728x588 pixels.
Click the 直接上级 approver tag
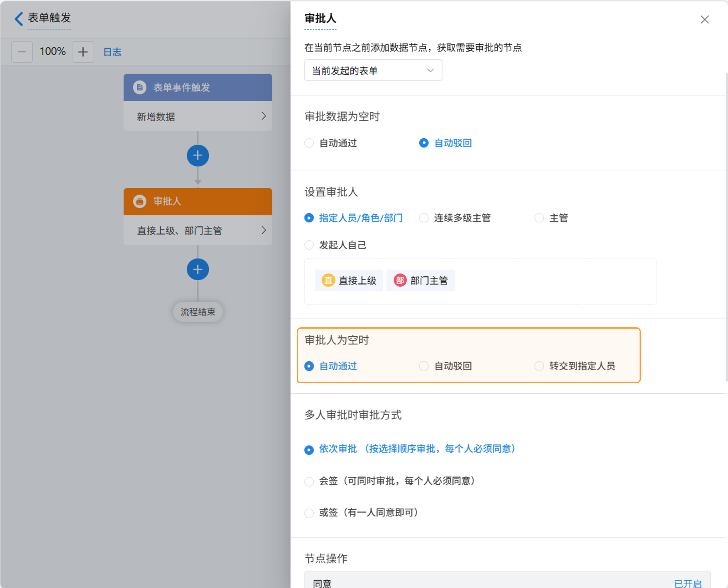click(x=349, y=280)
